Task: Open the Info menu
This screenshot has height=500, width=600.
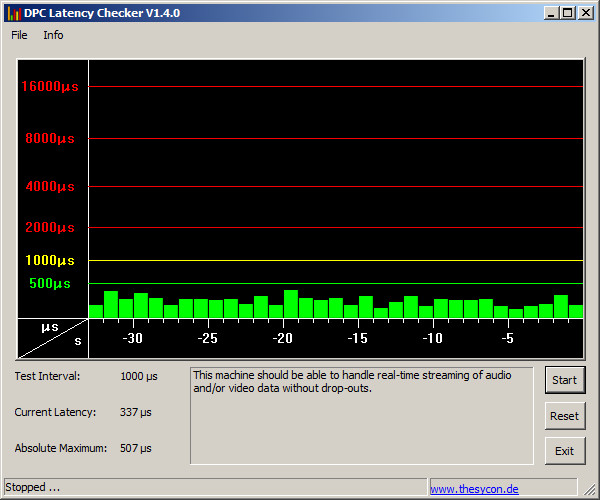Action: pyautogui.click(x=53, y=35)
